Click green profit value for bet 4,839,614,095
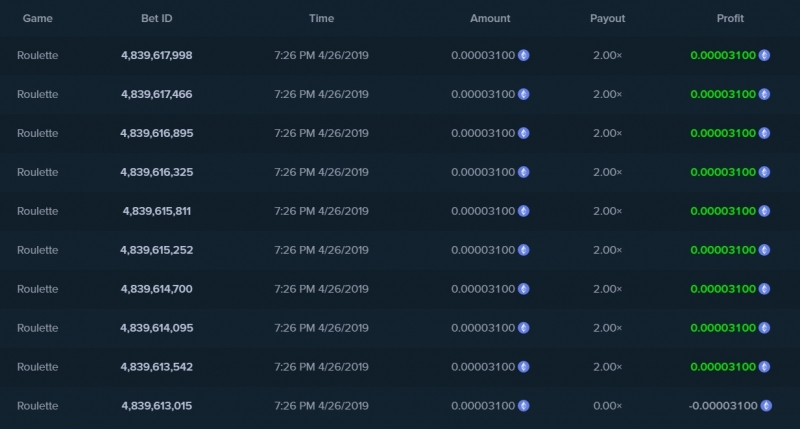 (723, 328)
